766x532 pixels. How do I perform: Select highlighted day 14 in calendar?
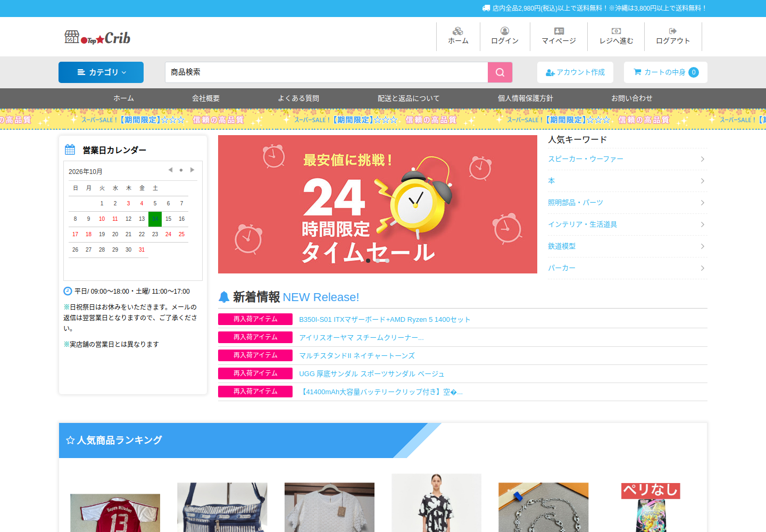tap(155, 219)
